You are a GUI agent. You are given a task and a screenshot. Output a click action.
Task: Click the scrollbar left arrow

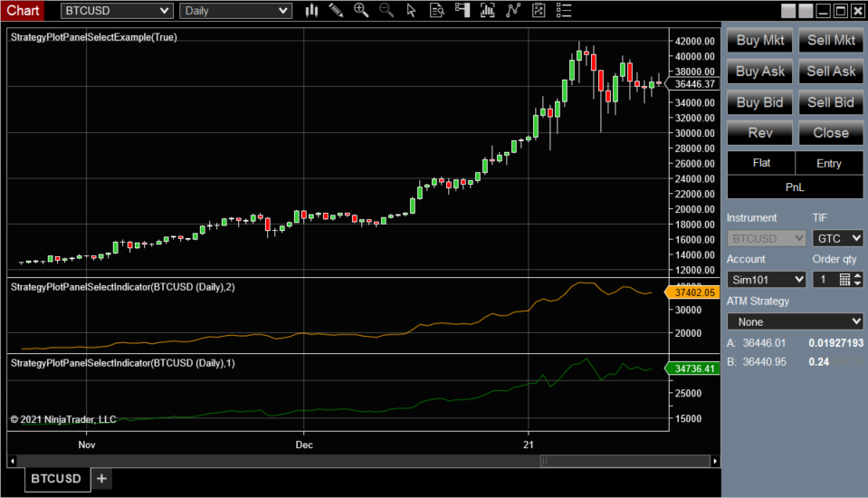(x=12, y=461)
